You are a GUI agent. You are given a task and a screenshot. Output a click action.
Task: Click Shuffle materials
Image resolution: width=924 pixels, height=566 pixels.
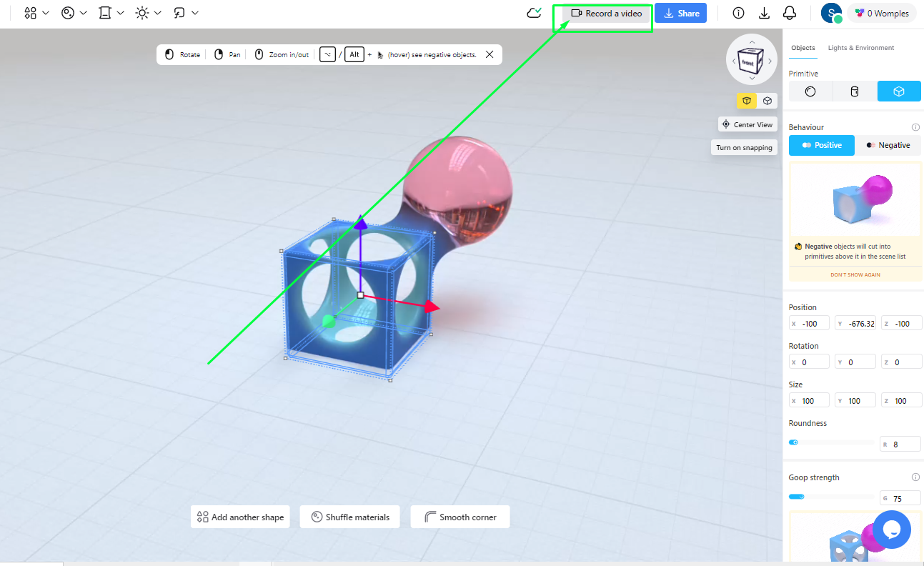coord(350,517)
